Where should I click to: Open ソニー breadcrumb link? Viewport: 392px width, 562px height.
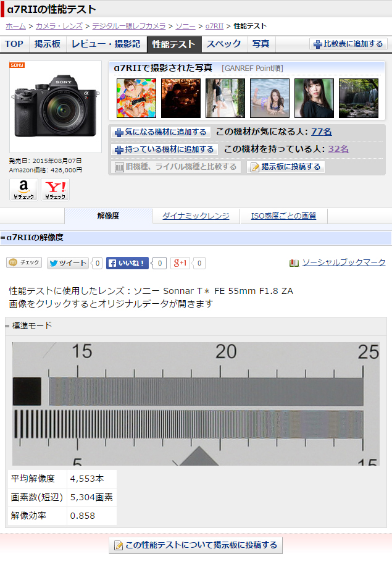(186, 26)
